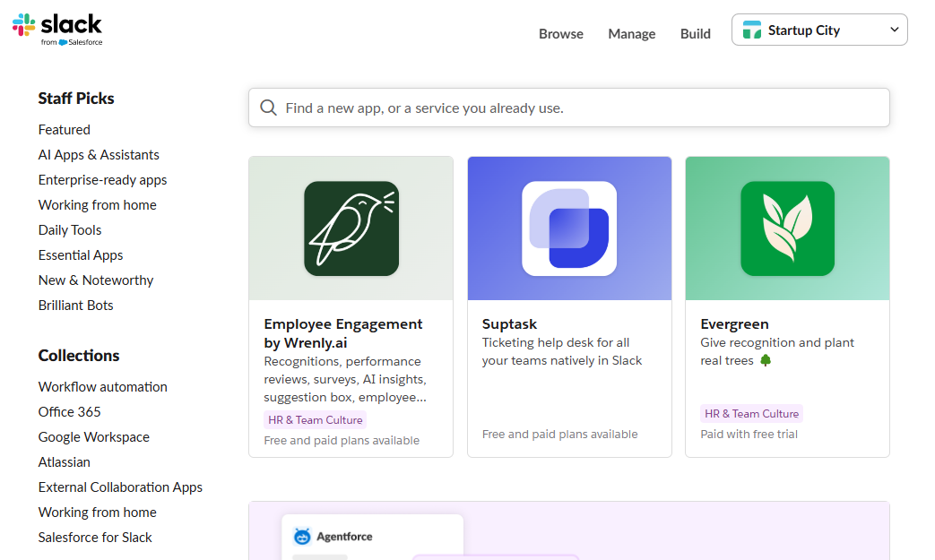Viewport: 935px width, 560px height.
Task: Open the Browse menu
Action: pos(561,34)
